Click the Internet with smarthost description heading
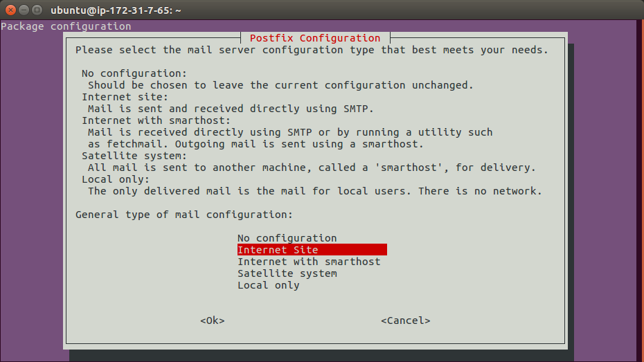This screenshot has width=644, height=362. coord(156,120)
